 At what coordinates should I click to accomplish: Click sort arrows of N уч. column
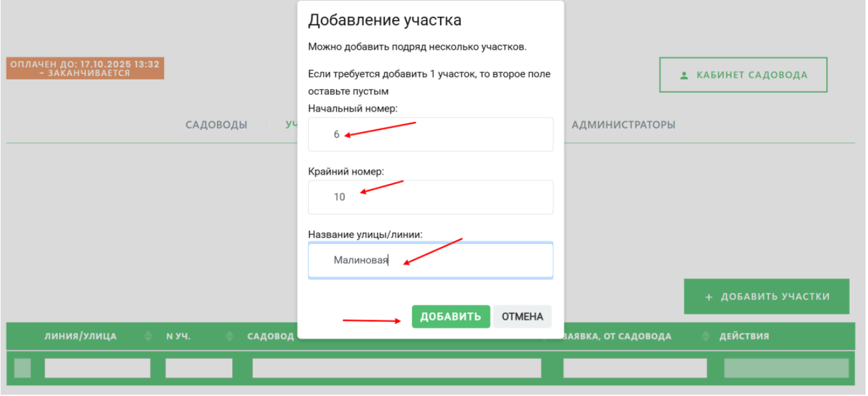click(229, 336)
